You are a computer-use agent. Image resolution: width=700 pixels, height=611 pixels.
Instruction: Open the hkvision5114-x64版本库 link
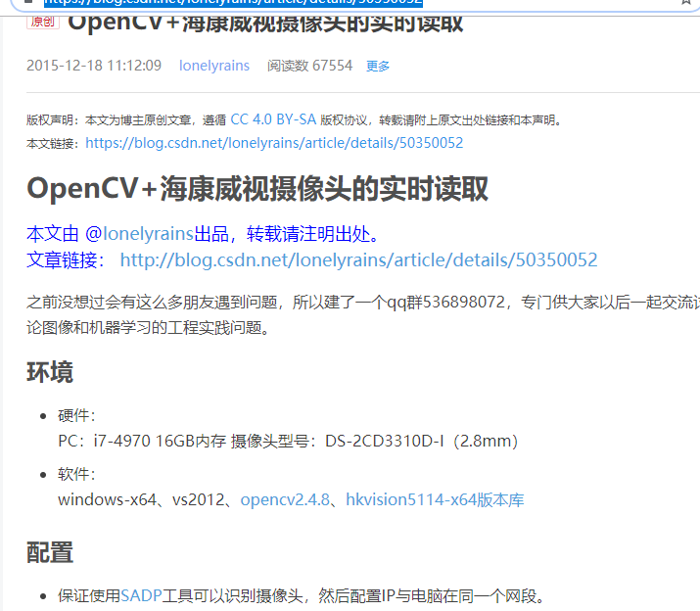[435, 499]
